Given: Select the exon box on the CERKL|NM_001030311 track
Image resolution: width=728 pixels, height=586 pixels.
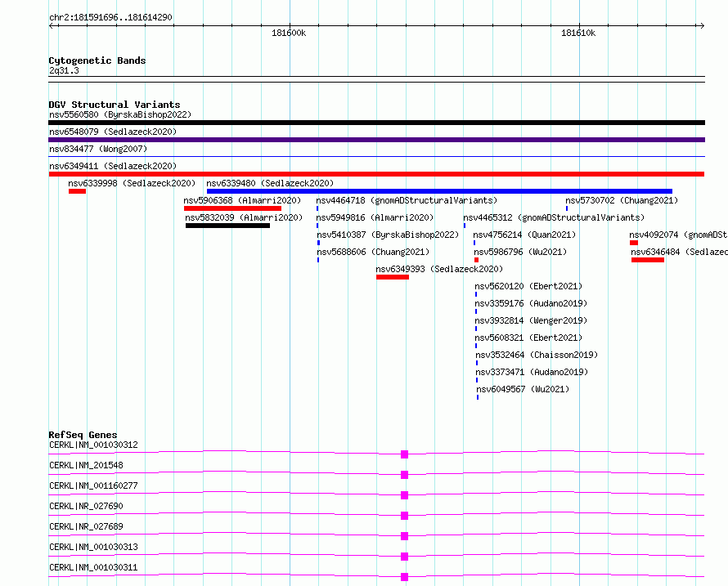Looking at the screenshot, I should click(x=404, y=577).
